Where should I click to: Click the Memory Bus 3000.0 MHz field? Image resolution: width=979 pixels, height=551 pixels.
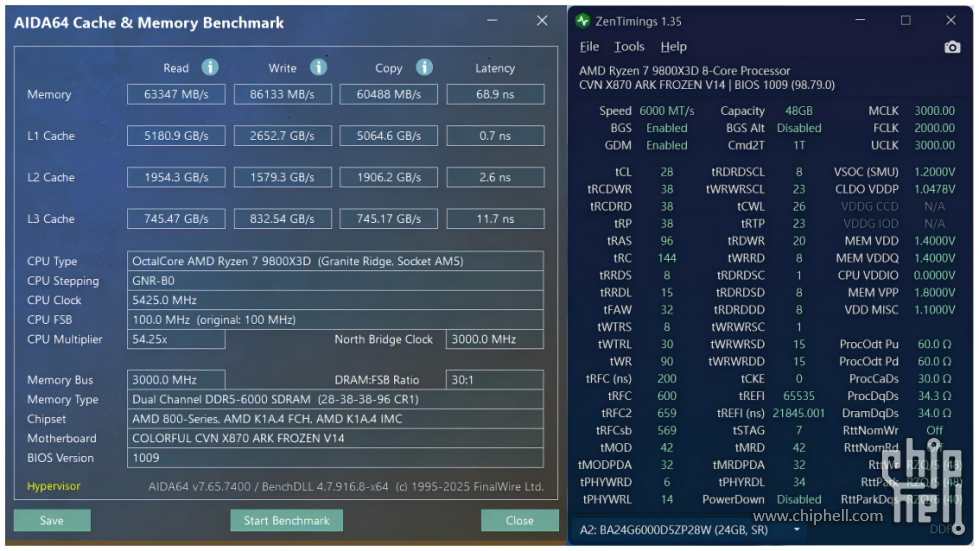[176, 379]
